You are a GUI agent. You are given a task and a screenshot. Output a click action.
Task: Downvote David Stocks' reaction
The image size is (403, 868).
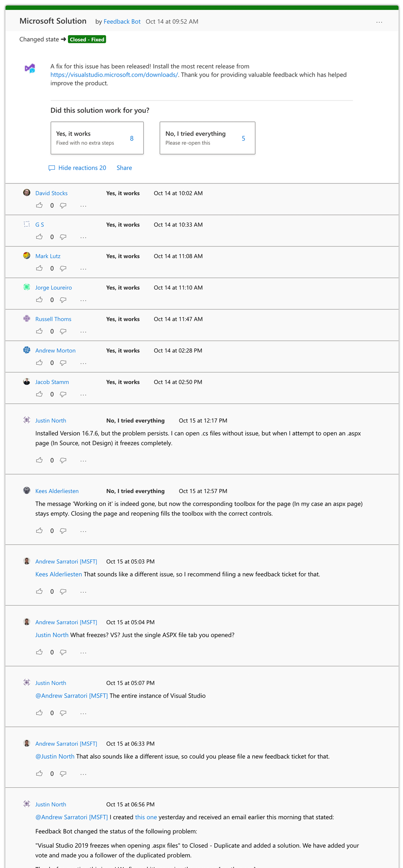click(63, 206)
